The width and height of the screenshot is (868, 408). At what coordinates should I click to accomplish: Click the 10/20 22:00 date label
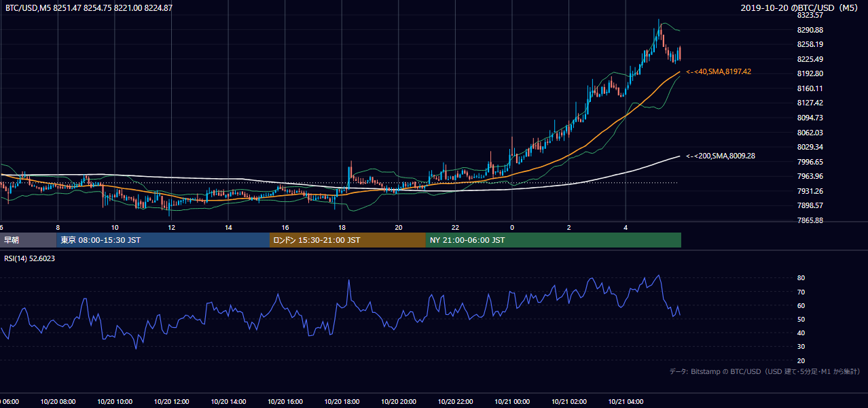pos(455,402)
